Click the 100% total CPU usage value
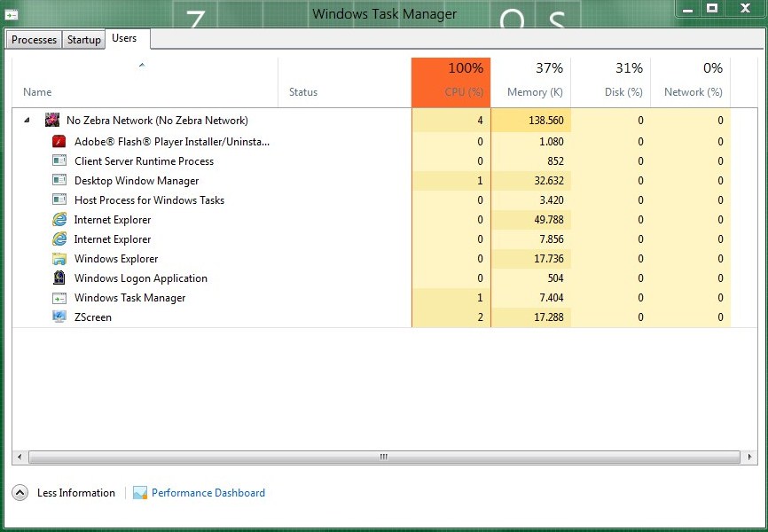768x532 pixels. click(x=466, y=68)
